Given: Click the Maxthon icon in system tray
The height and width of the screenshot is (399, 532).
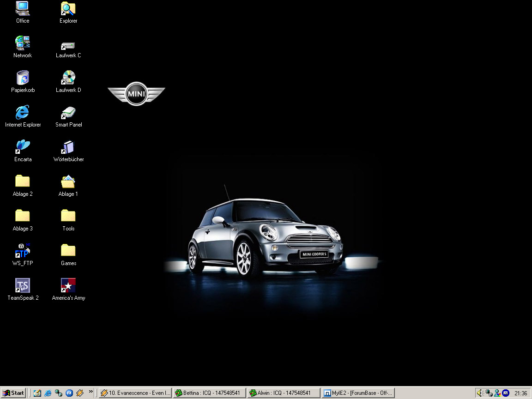Looking at the screenshot, I should coord(506,393).
